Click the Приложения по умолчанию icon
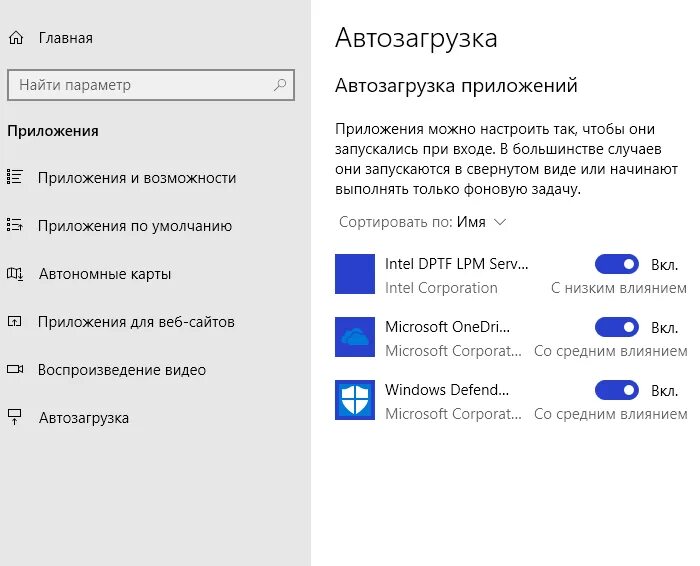Image resolution: width=700 pixels, height=566 pixels. click(15, 226)
